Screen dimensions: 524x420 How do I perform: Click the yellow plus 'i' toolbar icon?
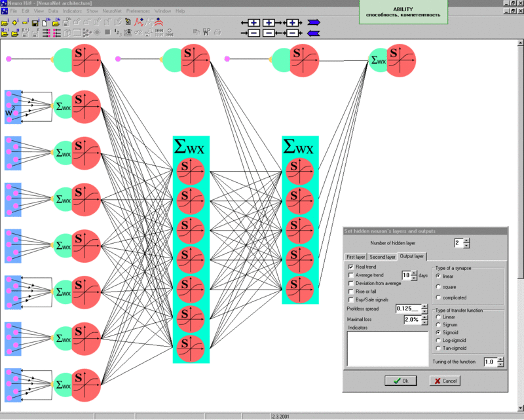15,23
